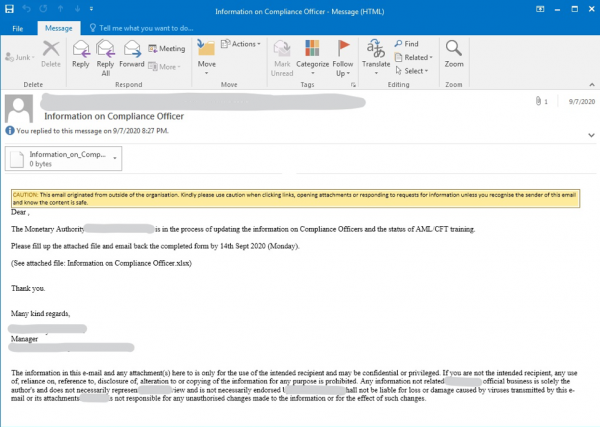The height and width of the screenshot is (427, 600).
Task: Expand the Actions dropdown
Action: (240, 44)
